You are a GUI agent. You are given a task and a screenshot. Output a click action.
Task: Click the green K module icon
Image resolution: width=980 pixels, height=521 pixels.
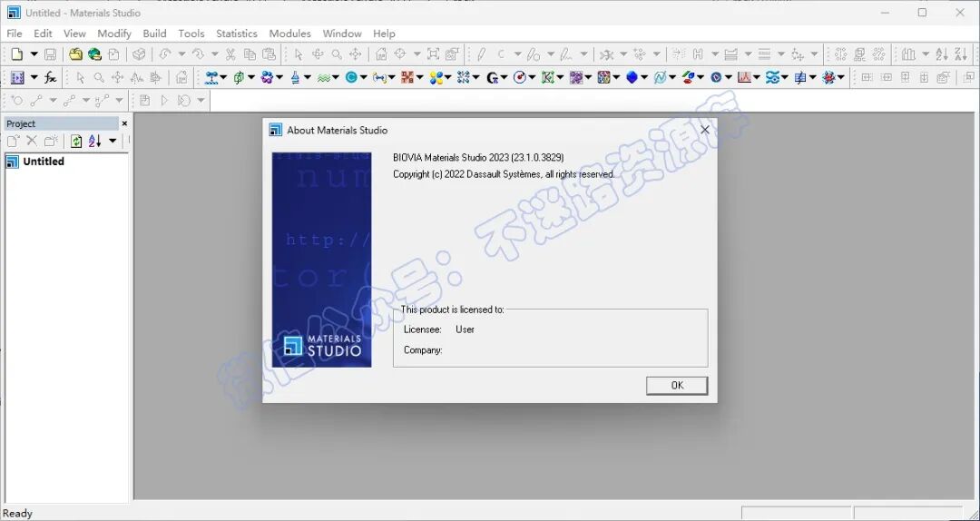pyautogui.click(x=547, y=77)
